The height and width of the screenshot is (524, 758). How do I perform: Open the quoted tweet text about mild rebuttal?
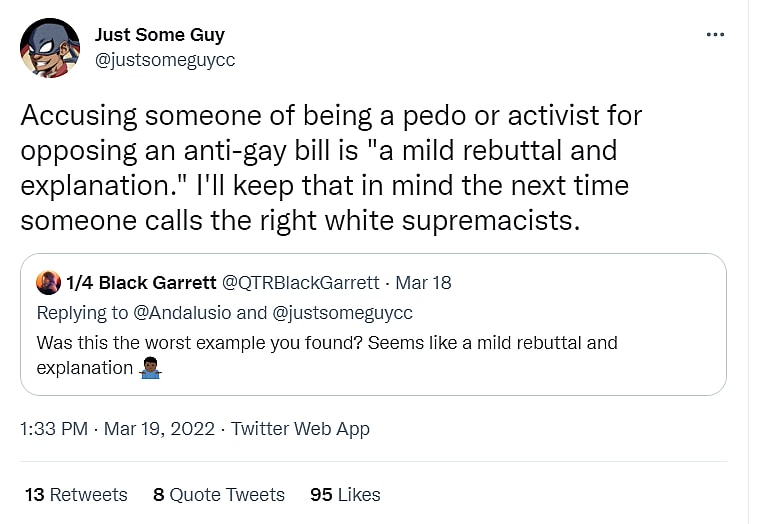pos(326,343)
